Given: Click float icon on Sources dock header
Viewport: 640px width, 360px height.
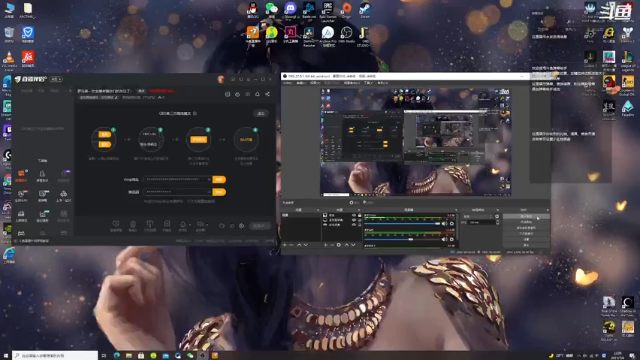Looking at the screenshot, I should tap(359, 210).
